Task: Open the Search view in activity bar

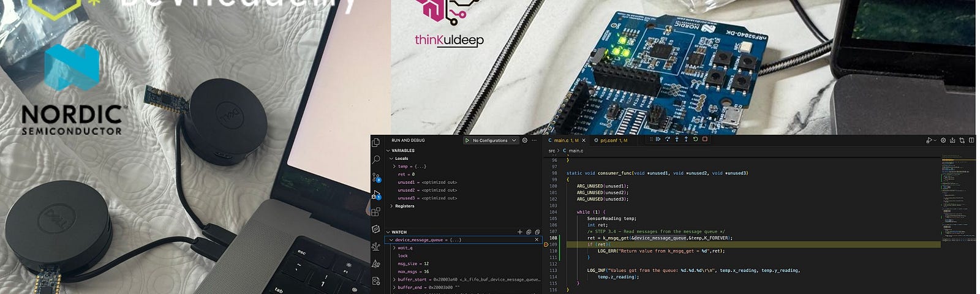Action: (375, 159)
